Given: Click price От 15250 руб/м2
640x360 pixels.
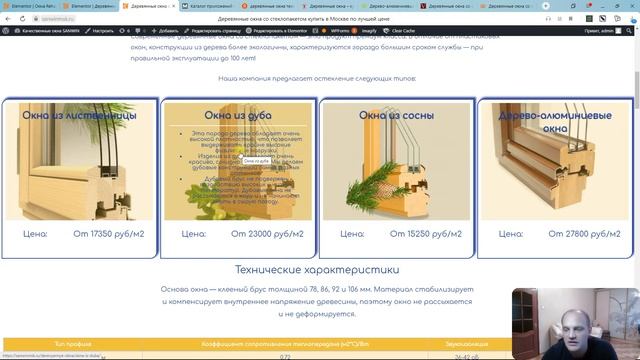Looking at the screenshot, I should (x=426, y=234).
